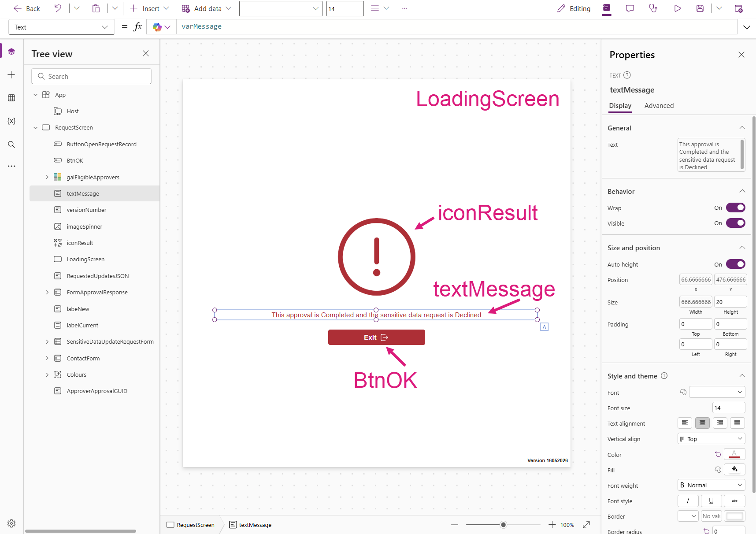
Task: Go Back from the editor
Action: pyautogui.click(x=26, y=8)
